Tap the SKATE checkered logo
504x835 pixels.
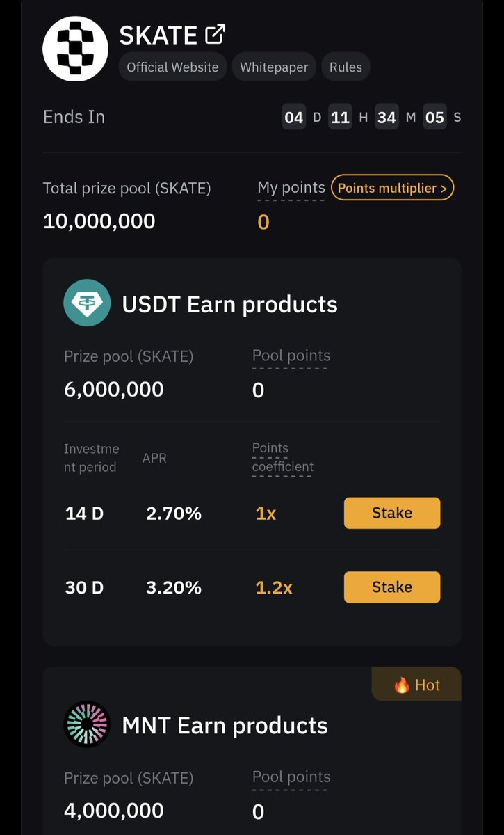point(75,49)
